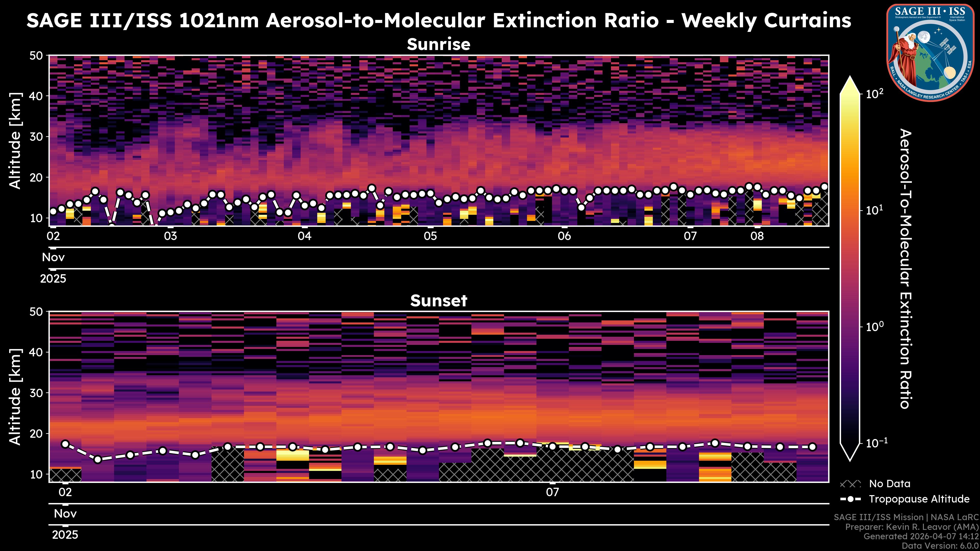
Task: Click the Tropopause Altitude legend marker
Action: (x=850, y=499)
